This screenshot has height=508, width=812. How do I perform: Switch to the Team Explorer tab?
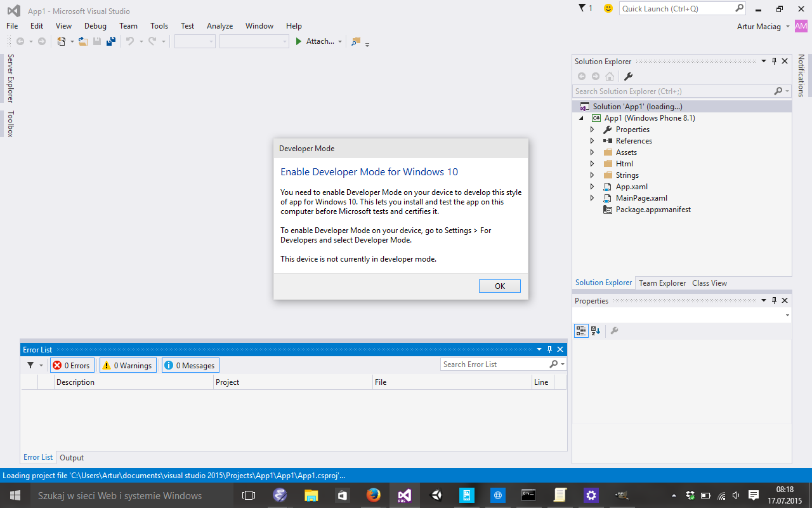click(662, 283)
